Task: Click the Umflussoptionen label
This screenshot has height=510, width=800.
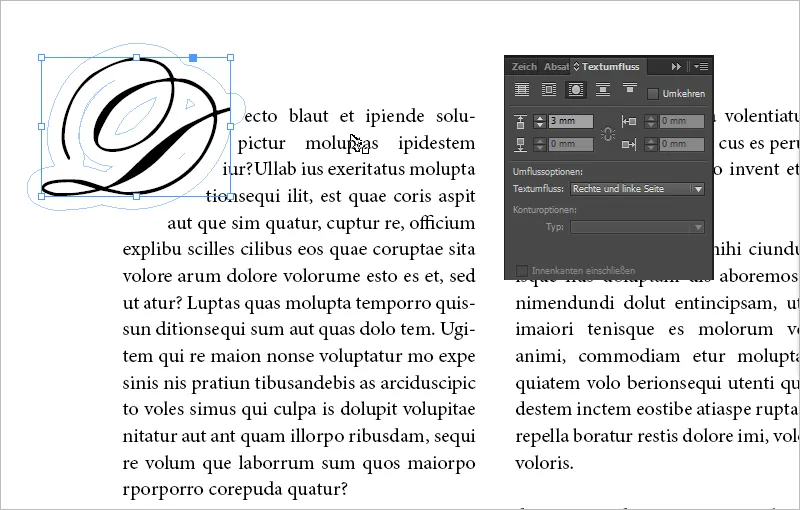Action: [547, 172]
